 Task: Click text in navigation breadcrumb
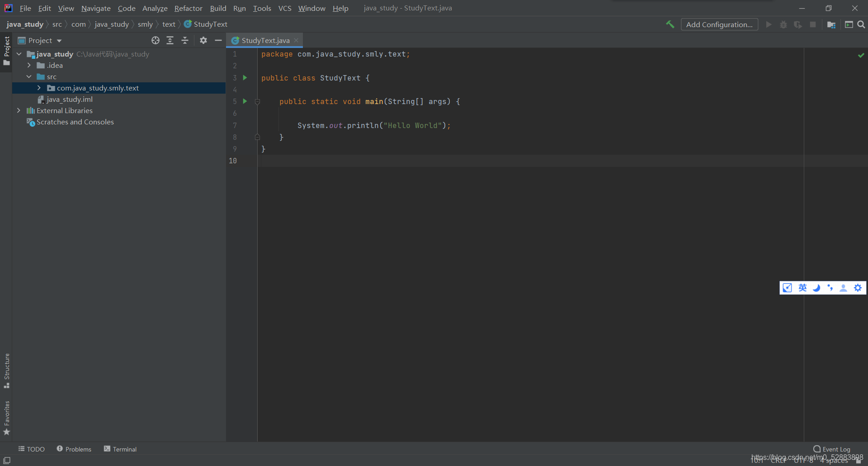[169, 24]
